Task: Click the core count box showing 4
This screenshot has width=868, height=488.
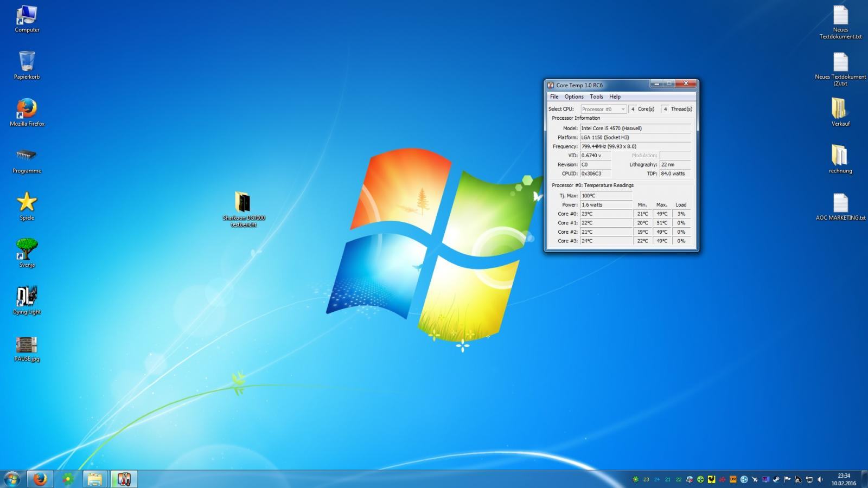Action: click(633, 109)
